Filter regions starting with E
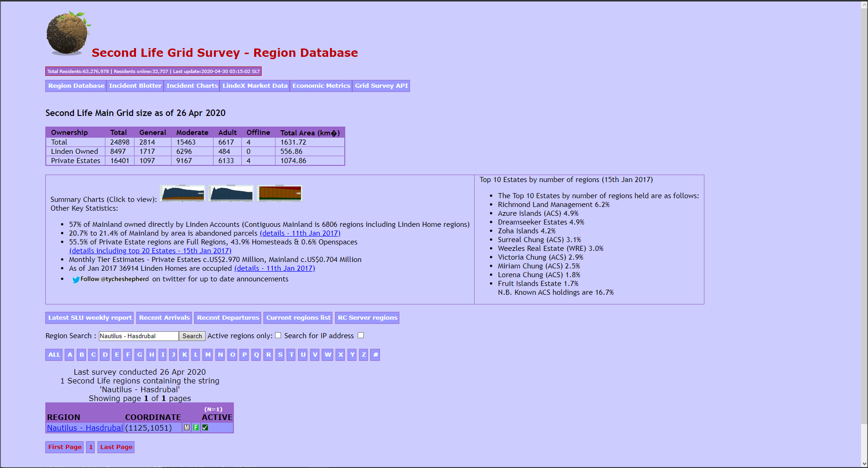This screenshot has height=468, width=868. click(116, 355)
